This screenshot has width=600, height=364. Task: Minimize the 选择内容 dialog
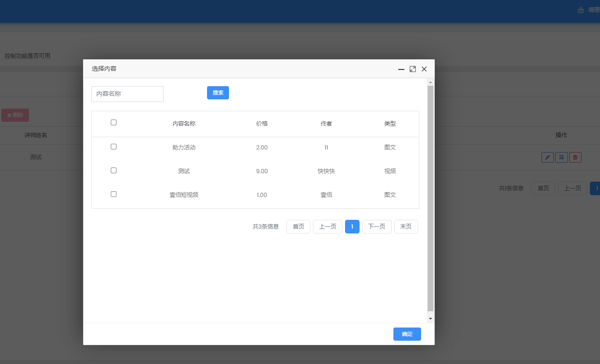click(x=401, y=69)
